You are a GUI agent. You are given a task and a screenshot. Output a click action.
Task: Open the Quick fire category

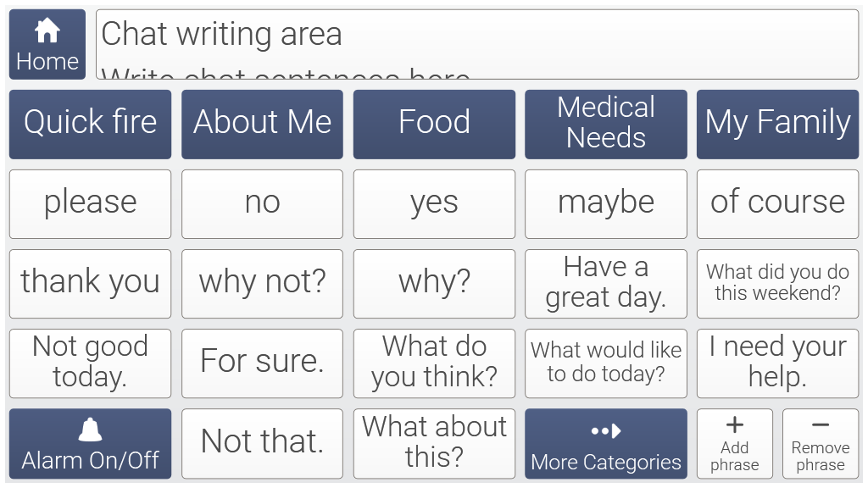click(x=90, y=124)
